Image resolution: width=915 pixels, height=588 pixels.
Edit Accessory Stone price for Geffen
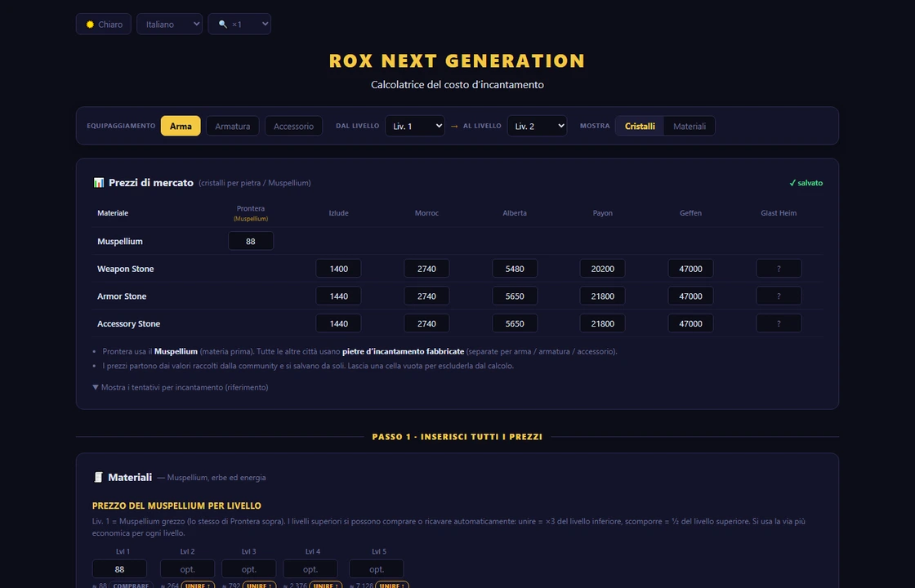click(690, 323)
